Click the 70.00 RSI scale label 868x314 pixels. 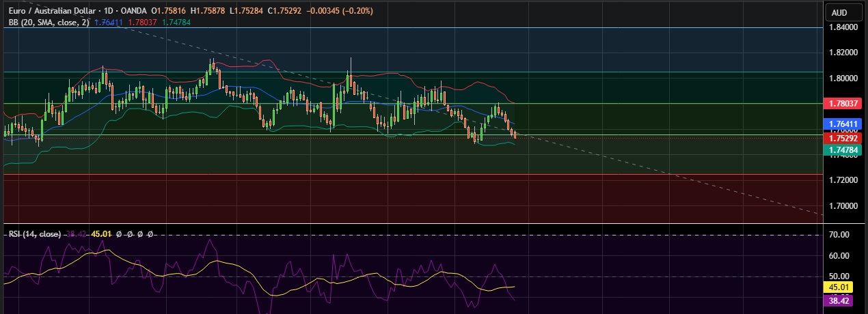click(x=839, y=235)
